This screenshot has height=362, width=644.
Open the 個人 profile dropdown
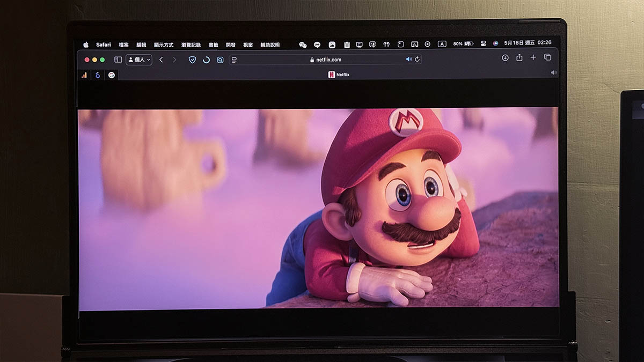[139, 60]
